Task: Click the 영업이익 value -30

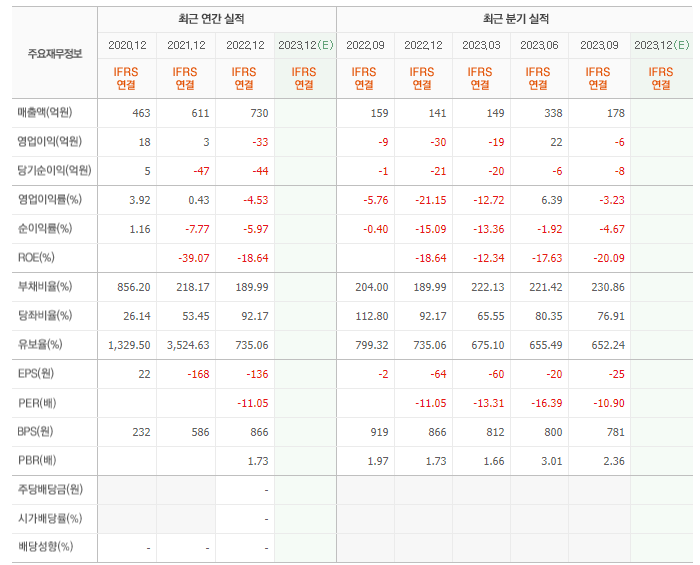Action: (438, 142)
